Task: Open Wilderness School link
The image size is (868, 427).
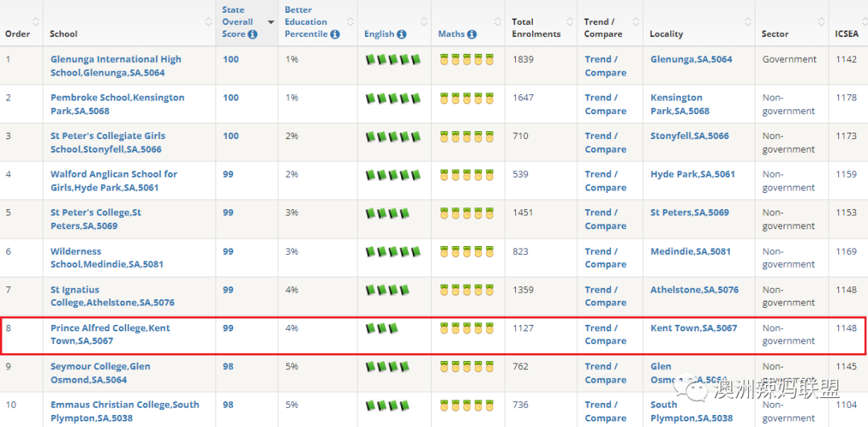Action: [107, 257]
